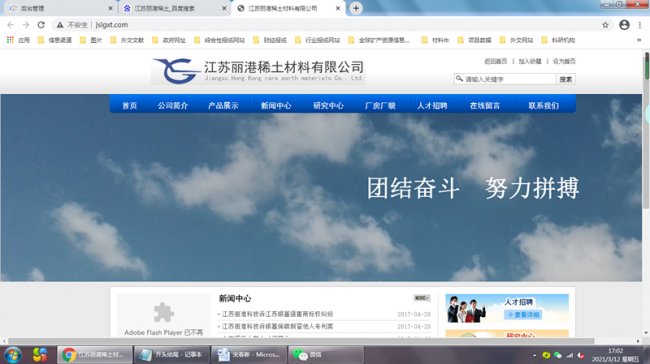Click the page's vertical scrollbar thumb

click(x=646, y=66)
